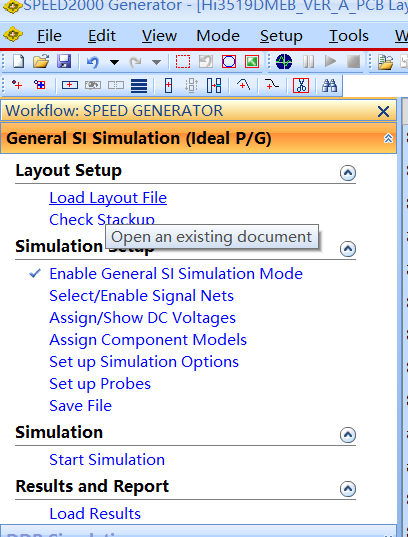The height and width of the screenshot is (537, 408).
Task: Click the General SI Simulation (Ideal P/G) title
Action: pyautogui.click(x=139, y=138)
